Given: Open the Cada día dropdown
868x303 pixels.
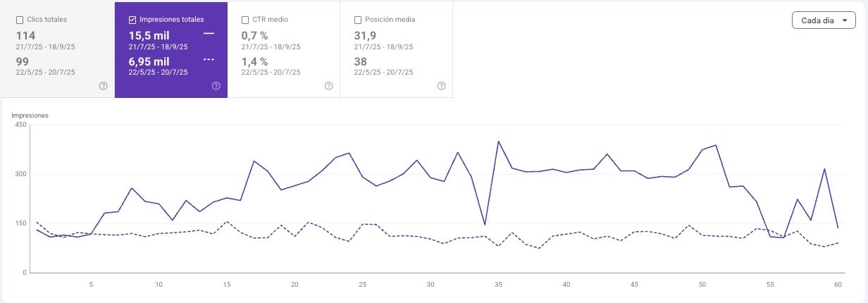Looking at the screenshot, I should tap(824, 20).
